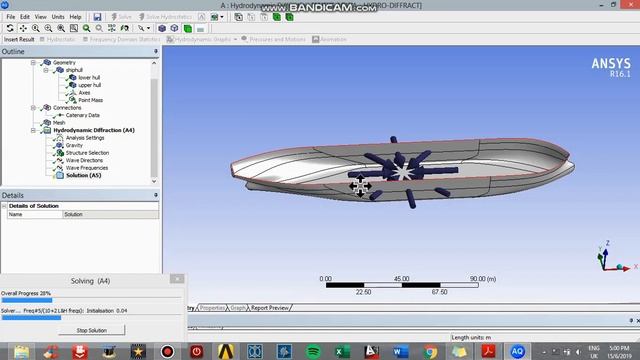
Task: Click the Save project icon
Action: pyautogui.click(x=97, y=17)
